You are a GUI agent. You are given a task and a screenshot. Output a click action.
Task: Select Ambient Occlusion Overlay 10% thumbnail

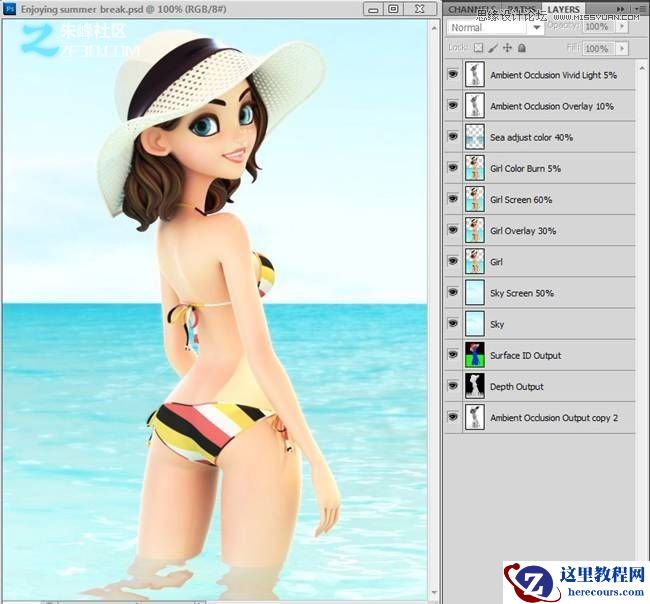click(x=475, y=106)
